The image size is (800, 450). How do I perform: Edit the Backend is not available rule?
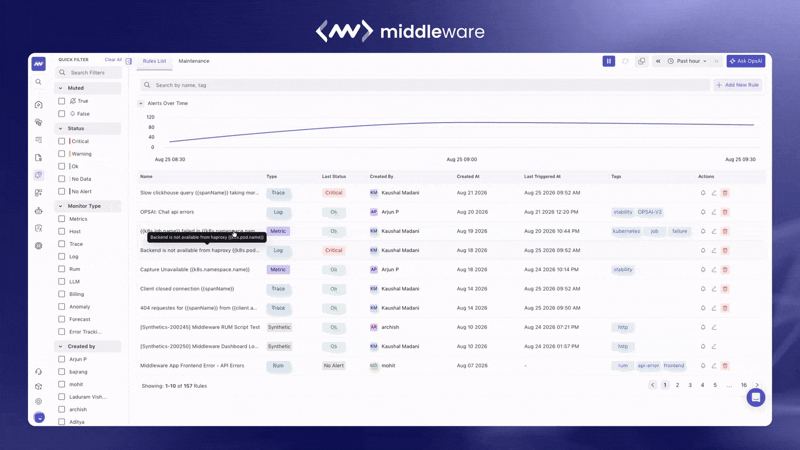pos(714,251)
